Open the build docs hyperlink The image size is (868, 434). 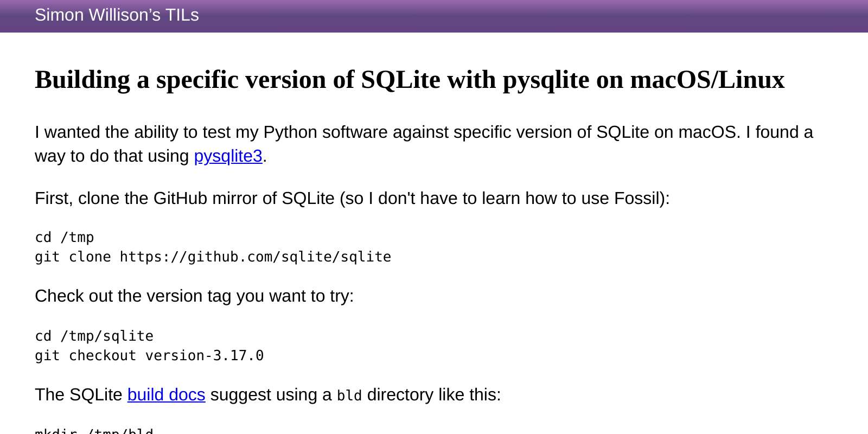[x=165, y=395]
